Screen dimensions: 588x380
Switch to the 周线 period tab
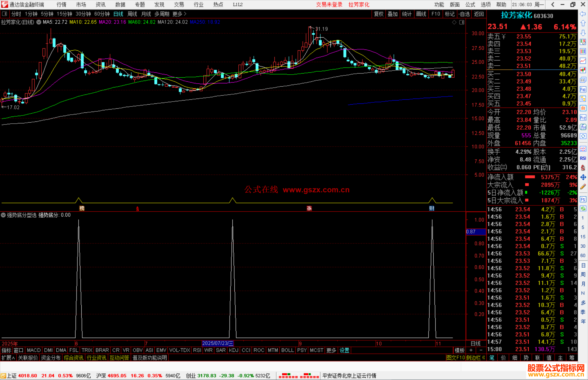132,14
